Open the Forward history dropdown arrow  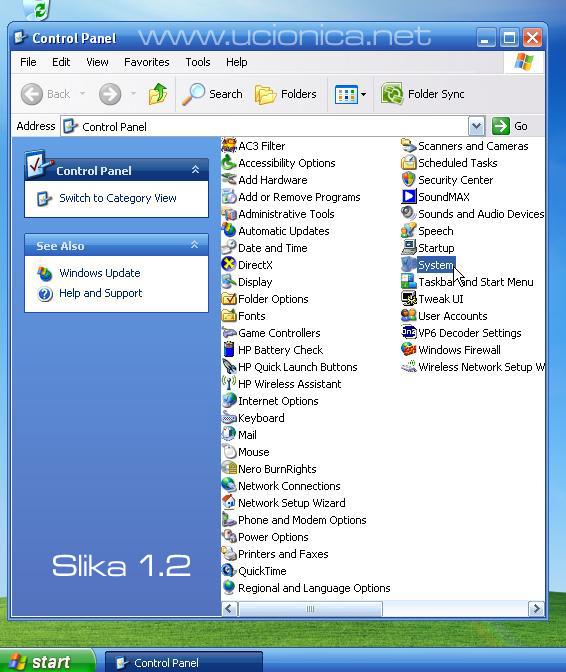pos(133,93)
